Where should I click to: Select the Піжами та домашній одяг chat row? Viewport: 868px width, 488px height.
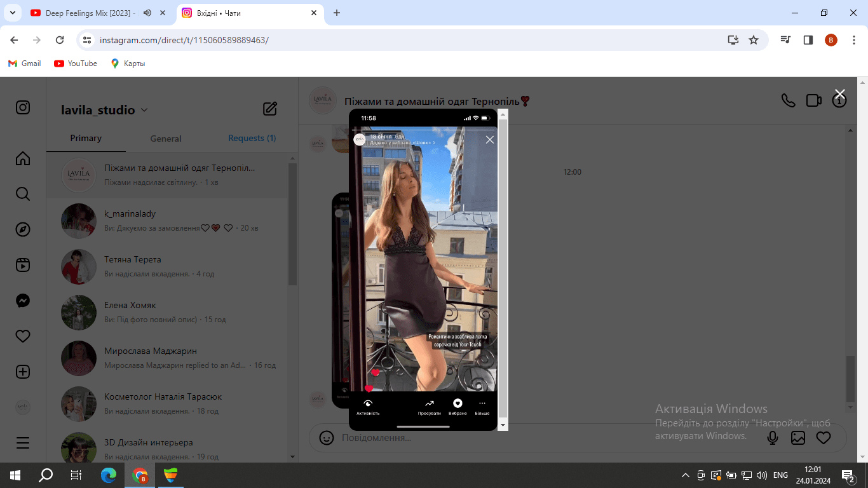[x=167, y=175]
